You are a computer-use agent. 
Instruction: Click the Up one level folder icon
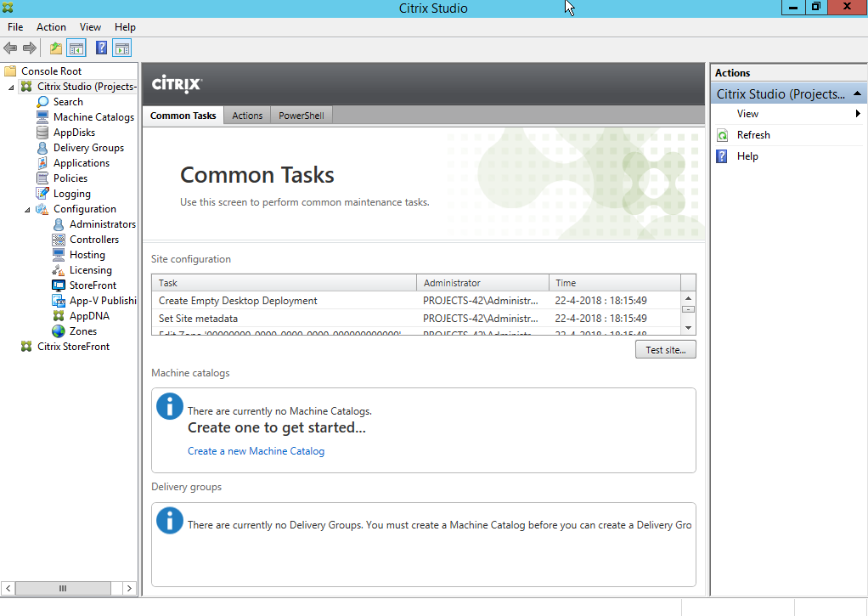[56, 48]
